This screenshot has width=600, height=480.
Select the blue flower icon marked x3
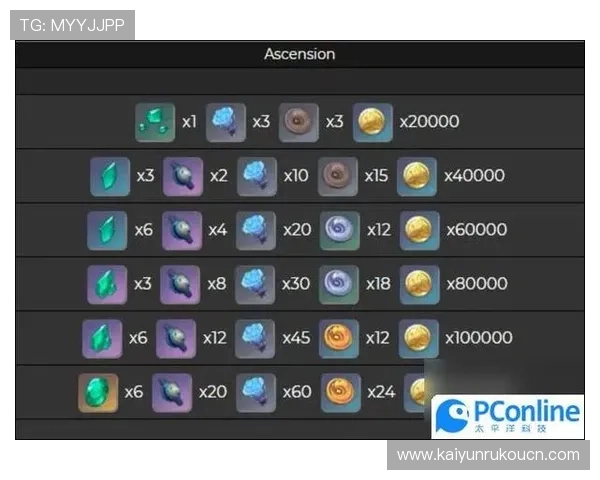226,122
